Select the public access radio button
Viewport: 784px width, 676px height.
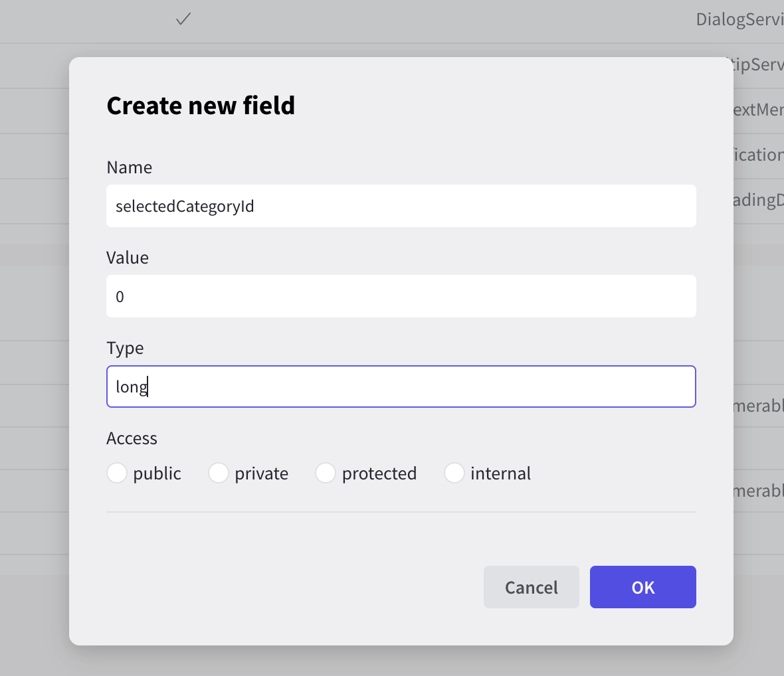tap(117, 473)
